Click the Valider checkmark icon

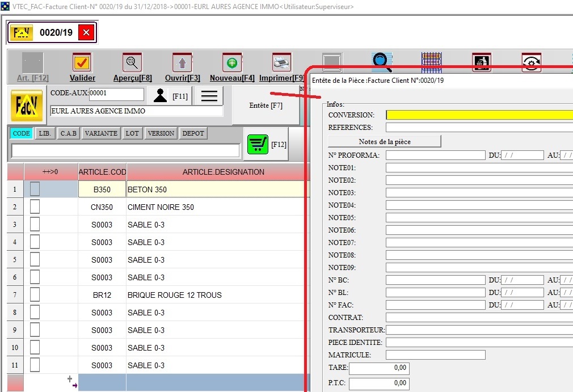click(82, 62)
